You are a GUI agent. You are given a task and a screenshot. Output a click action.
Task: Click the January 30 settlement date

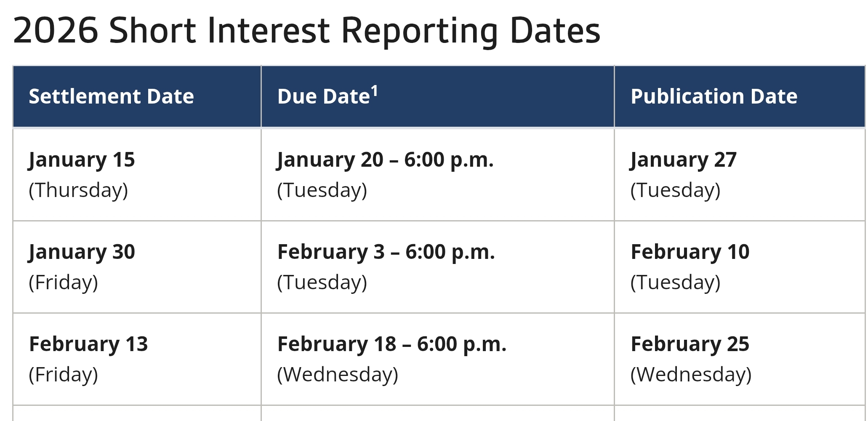point(82,252)
